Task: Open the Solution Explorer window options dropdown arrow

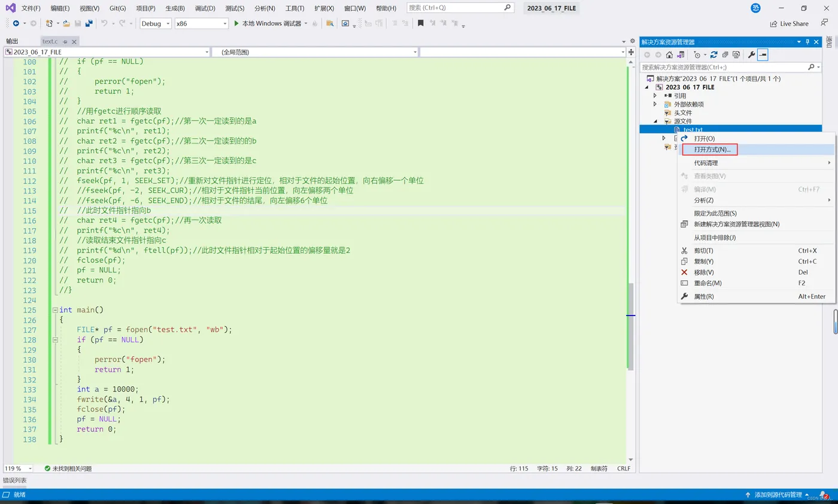Action: click(798, 42)
